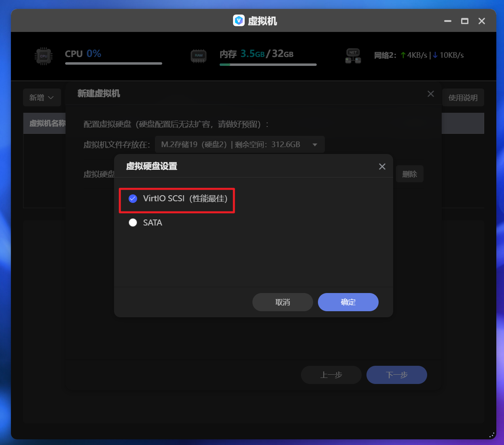The width and height of the screenshot is (504, 445).
Task: Minimize the 虚拟机 window
Action: [x=448, y=21]
